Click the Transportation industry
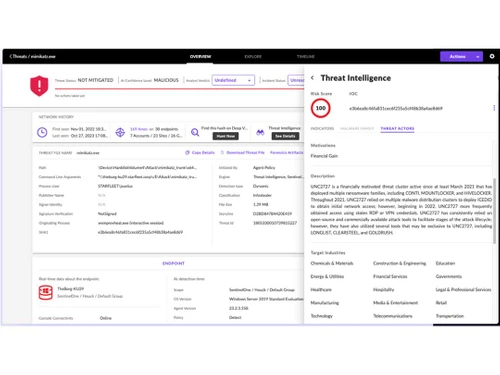Screen dimensions: 500x375 pyautogui.click(x=450, y=316)
